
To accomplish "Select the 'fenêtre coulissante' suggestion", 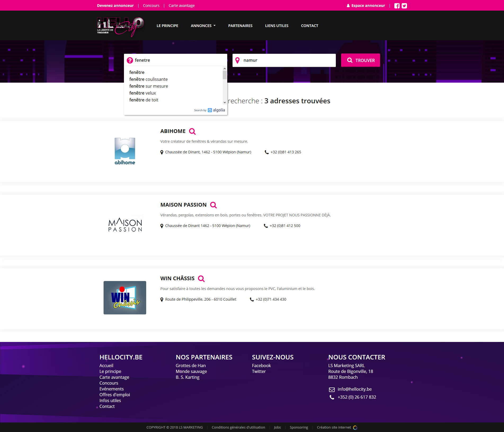I will (x=148, y=79).
